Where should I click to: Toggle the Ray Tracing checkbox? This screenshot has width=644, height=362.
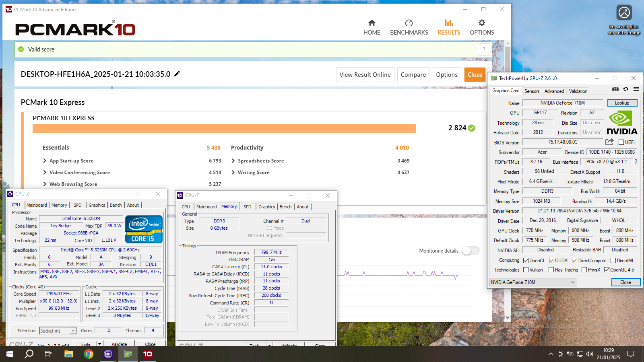pos(551,270)
